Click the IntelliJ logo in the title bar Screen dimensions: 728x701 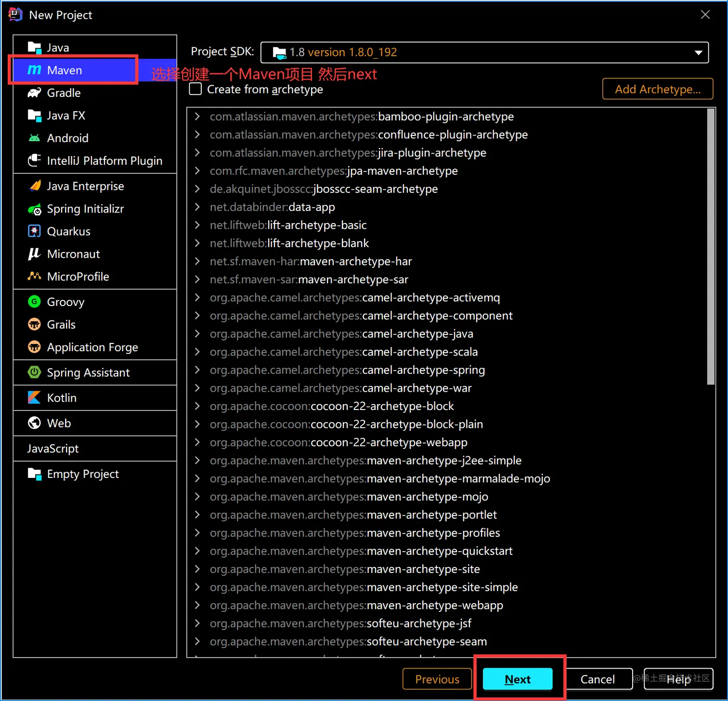click(15, 14)
